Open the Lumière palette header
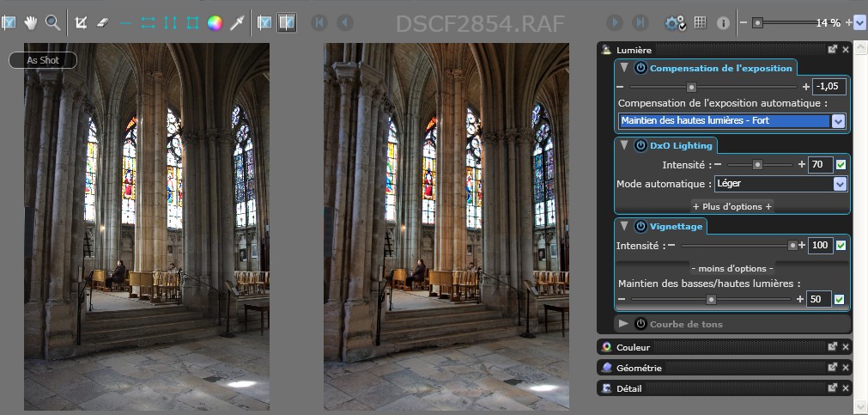The image size is (868, 415). pos(725,49)
